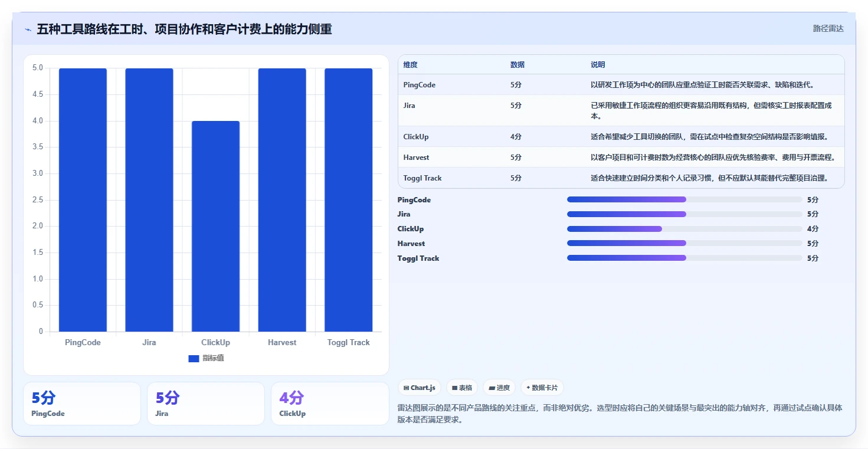
Task: Open the ClickUp 4分 data card
Action: (330, 404)
